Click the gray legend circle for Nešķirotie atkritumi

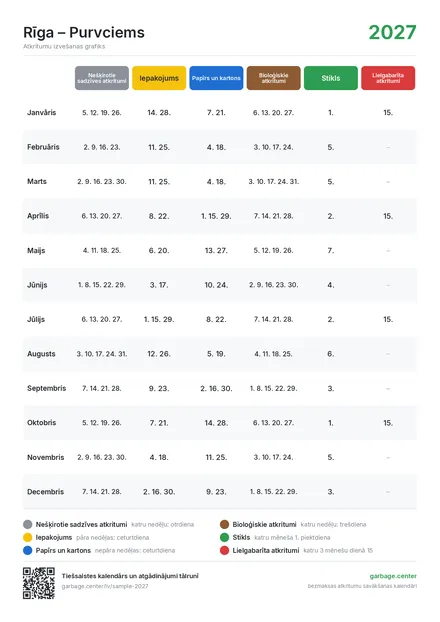(x=27, y=524)
